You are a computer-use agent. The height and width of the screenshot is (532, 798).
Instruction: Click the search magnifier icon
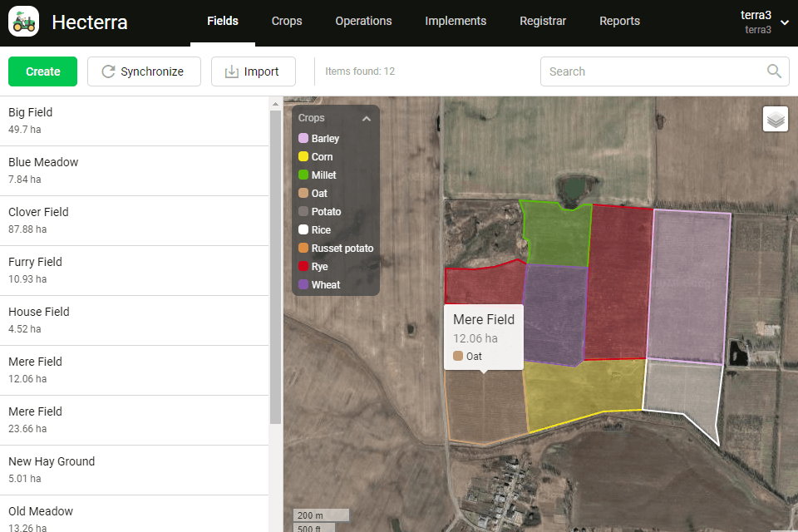(x=774, y=71)
